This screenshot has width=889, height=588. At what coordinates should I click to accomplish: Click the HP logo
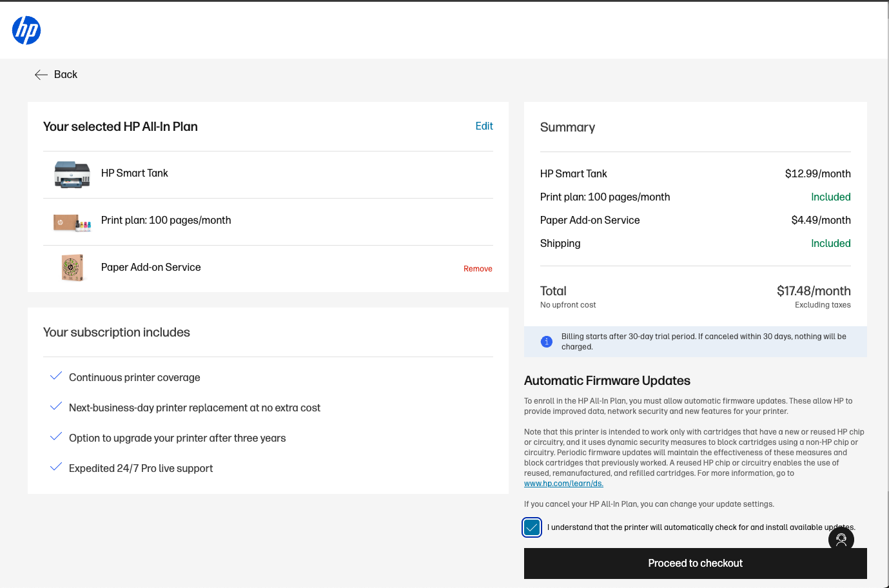[x=26, y=30]
